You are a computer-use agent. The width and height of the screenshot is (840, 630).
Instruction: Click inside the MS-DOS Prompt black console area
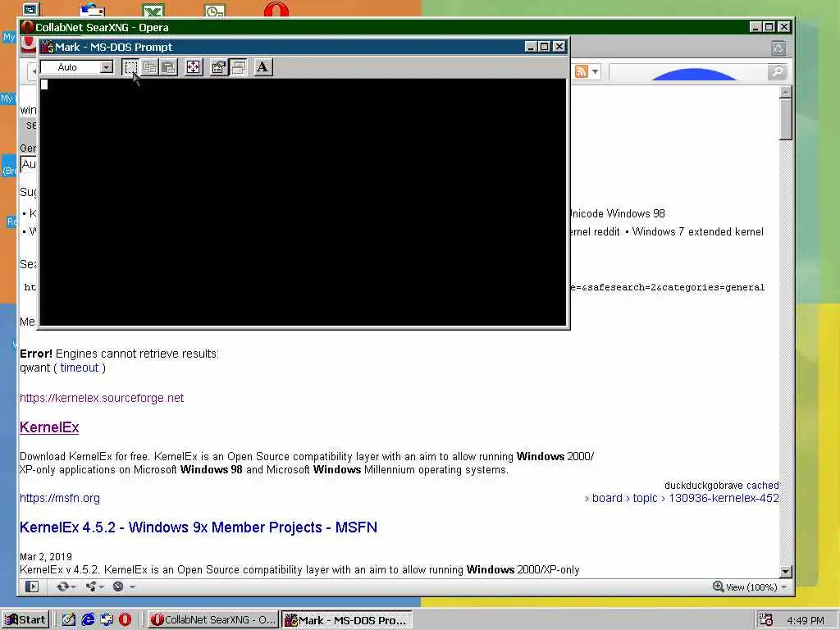coord(304,202)
